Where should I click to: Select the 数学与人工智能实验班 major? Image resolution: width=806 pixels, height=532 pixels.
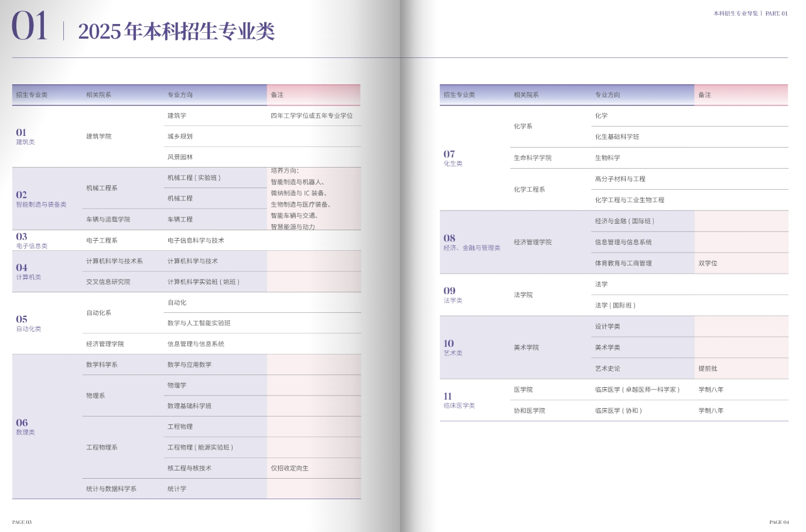click(199, 323)
